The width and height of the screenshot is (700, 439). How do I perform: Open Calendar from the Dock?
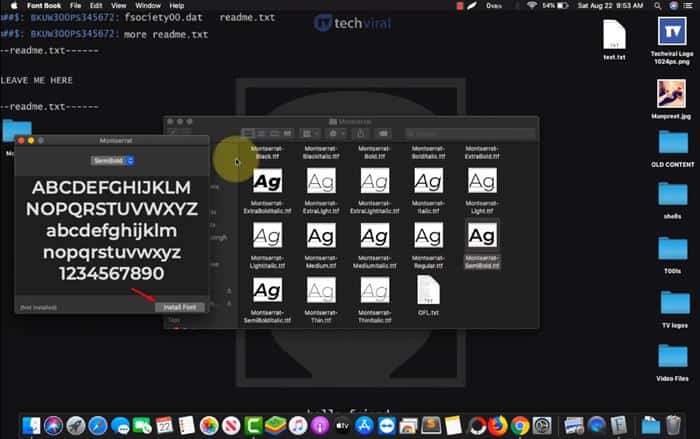tap(164, 426)
